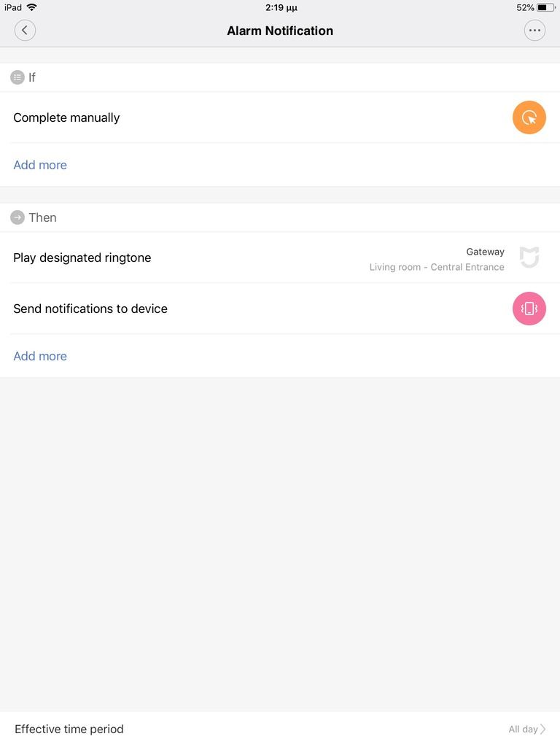This screenshot has width=560, height=747.
Task: Open the Play designated ringtone action
Action: 82,258
